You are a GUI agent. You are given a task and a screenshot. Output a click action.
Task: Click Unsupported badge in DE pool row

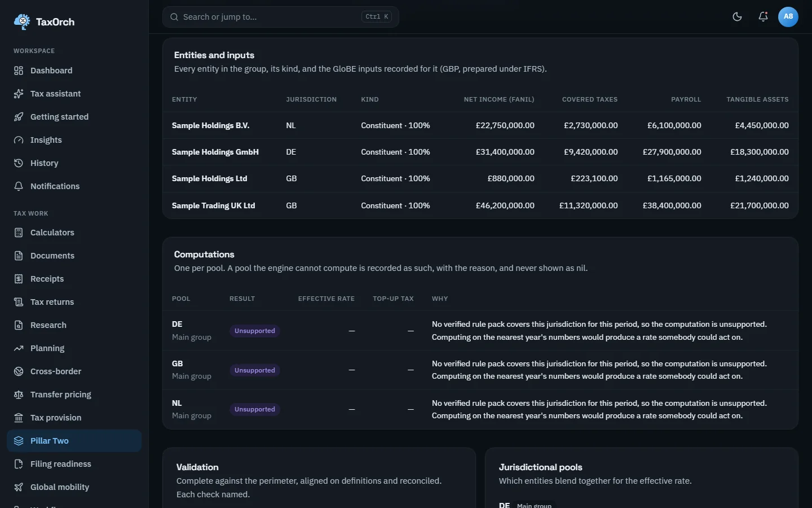[x=255, y=331]
